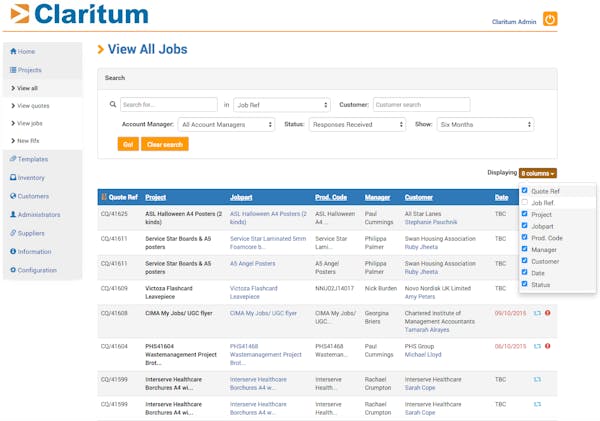Uncheck the Project column checkbox
The height and width of the screenshot is (421, 600).
(x=525, y=214)
